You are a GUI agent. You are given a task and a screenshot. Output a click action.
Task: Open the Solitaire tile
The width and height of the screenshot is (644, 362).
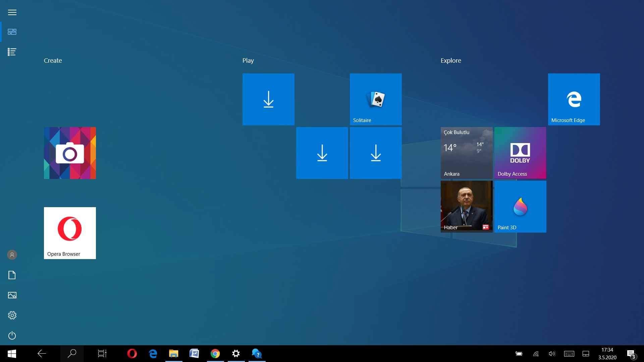tap(376, 99)
